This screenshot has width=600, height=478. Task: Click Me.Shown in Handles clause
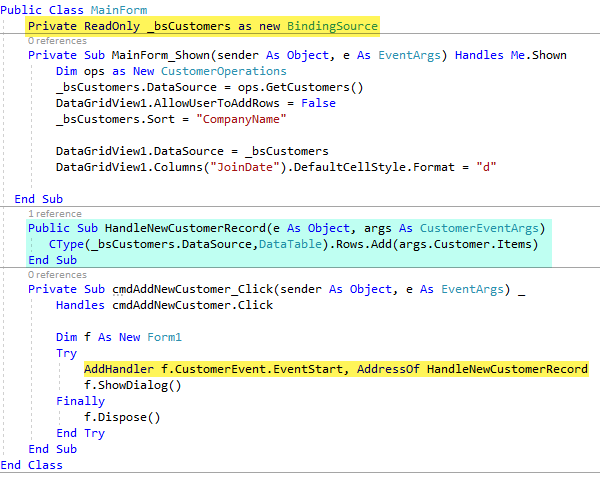click(x=538, y=55)
